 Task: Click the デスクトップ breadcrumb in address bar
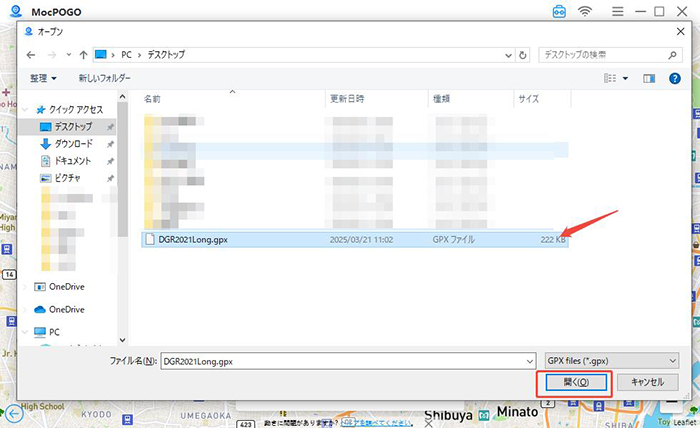click(166, 55)
